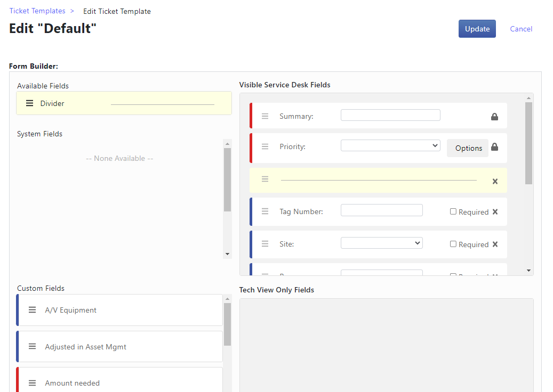Grab the Divider field drag handle
553x392 pixels.
pyautogui.click(x=30, y=103)
